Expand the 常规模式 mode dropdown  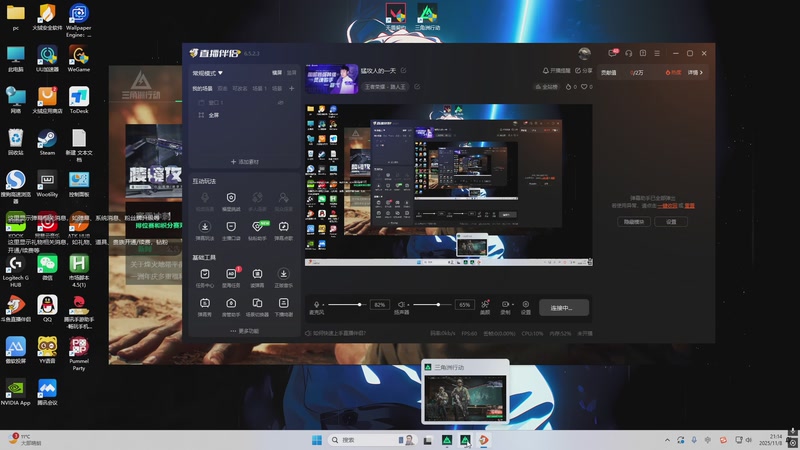pyautogui.click(x=207, y=73)
